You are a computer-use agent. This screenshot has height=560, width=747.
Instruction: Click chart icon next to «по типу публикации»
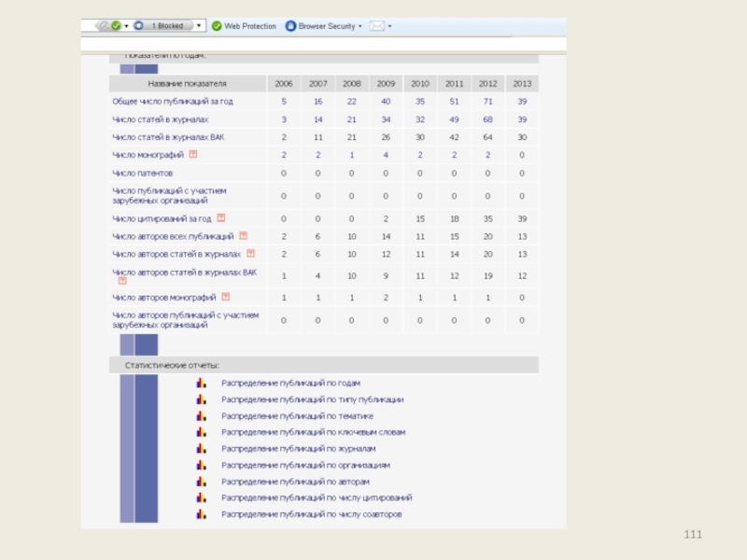[200, 399]
